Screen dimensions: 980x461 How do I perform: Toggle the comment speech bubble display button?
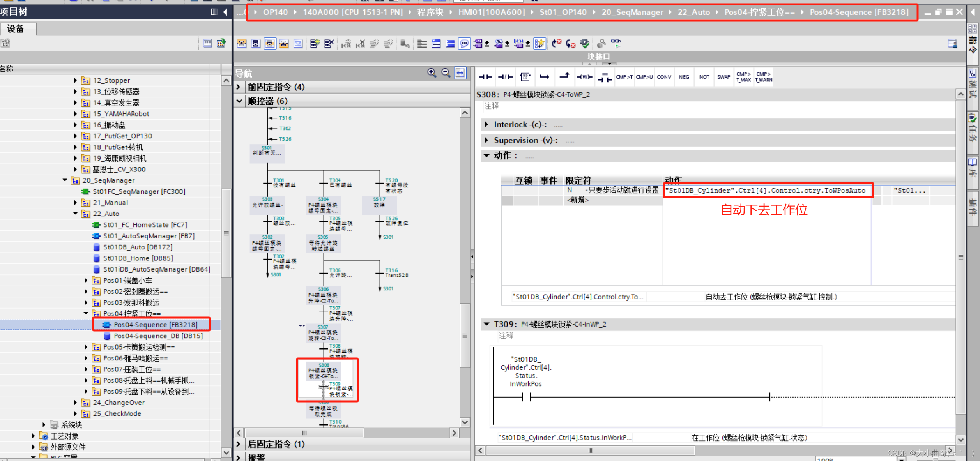pyautogui.click(x=464, y=43)
